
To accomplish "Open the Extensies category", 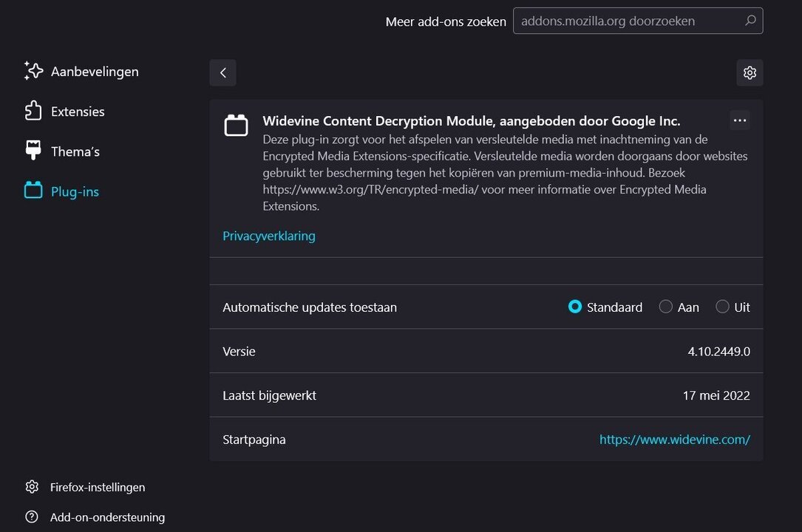I will 77,111.
